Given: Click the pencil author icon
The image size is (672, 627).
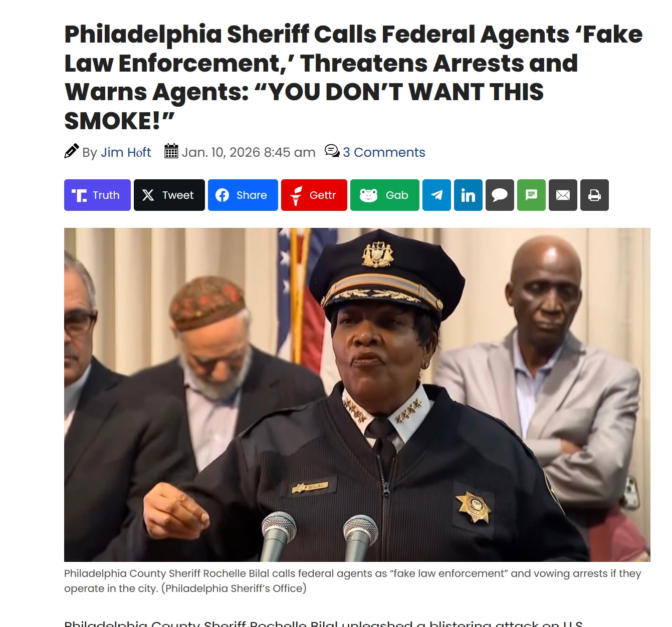Looking at the screenshot, I should coord(72,151).
